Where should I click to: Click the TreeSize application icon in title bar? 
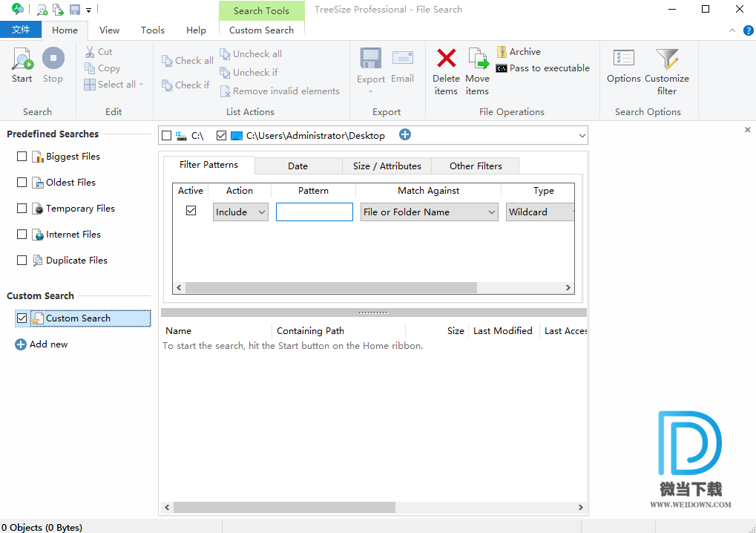pyautogui.click(x=17, y=9)
